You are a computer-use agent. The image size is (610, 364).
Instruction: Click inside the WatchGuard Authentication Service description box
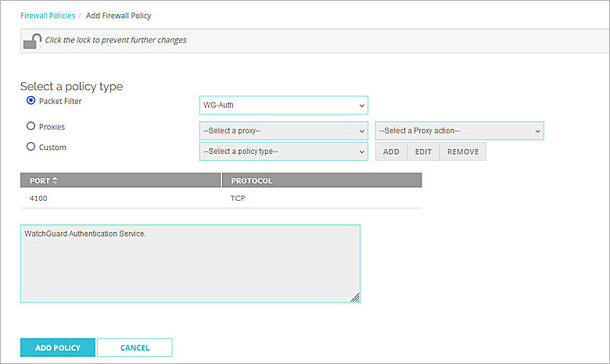tap(190, 264)
